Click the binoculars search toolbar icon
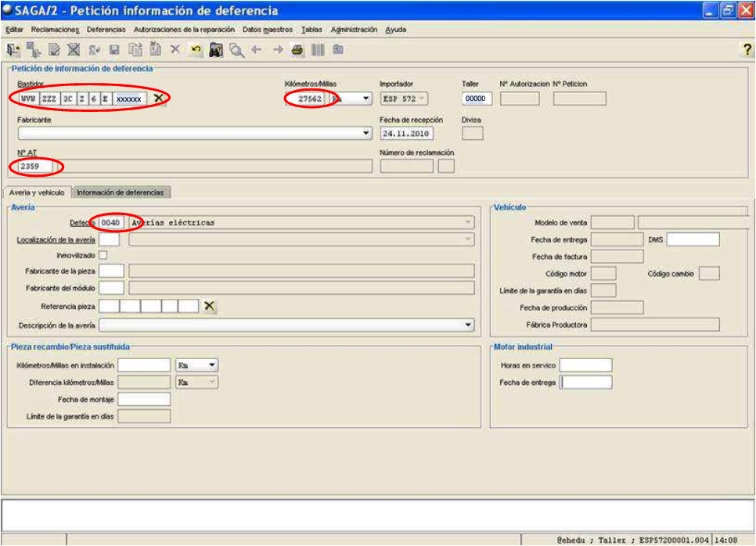 coord(216,49)
